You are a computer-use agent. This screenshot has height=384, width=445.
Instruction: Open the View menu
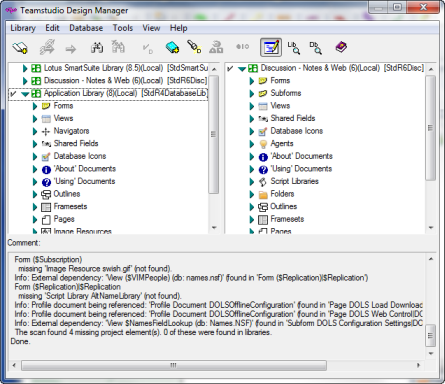(x=151, y=28)
